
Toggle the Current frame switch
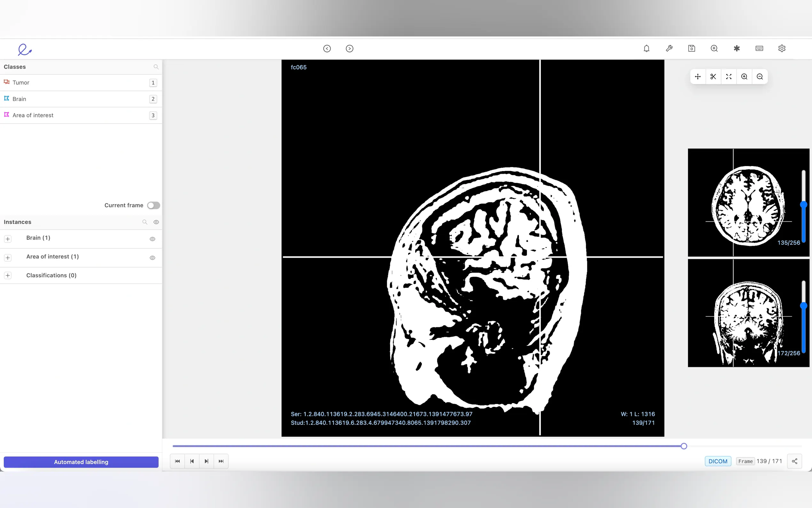coord(153,205)
